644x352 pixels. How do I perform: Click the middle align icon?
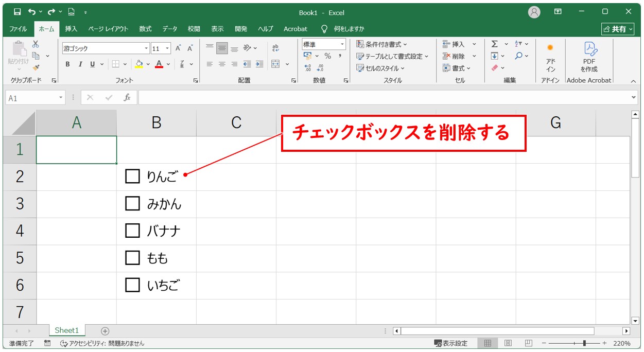(x=222, y=48)
